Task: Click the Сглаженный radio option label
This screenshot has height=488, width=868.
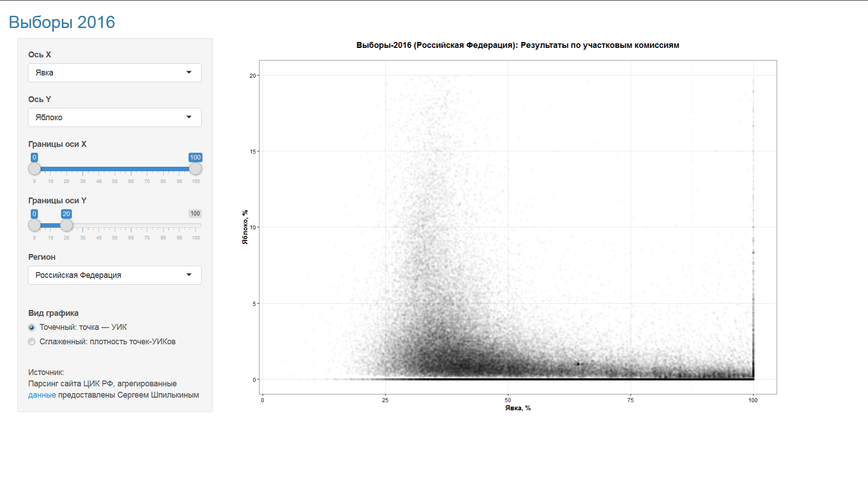Action: click(x=107, y=342)
